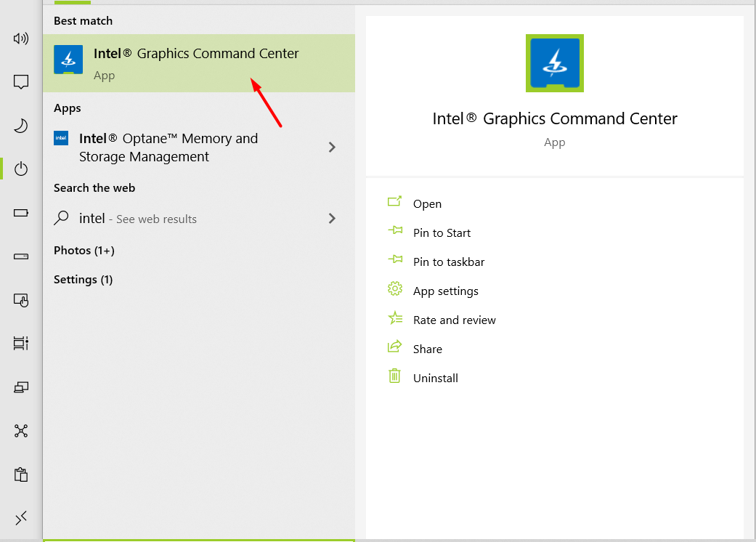This screenshot has height=542, width=756.
Task: Show the Settings (1) results category
Action: tap(83, 280)
